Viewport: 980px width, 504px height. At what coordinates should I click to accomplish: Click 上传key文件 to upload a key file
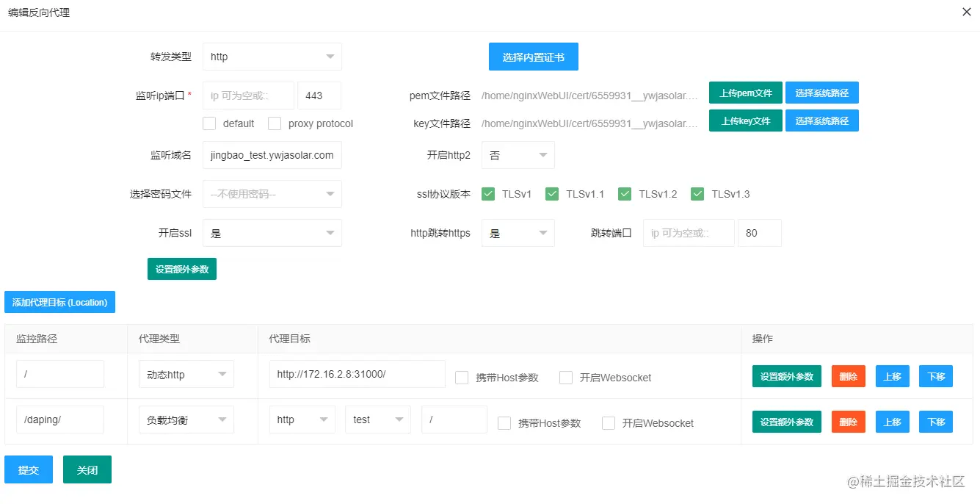click(745, 120)
